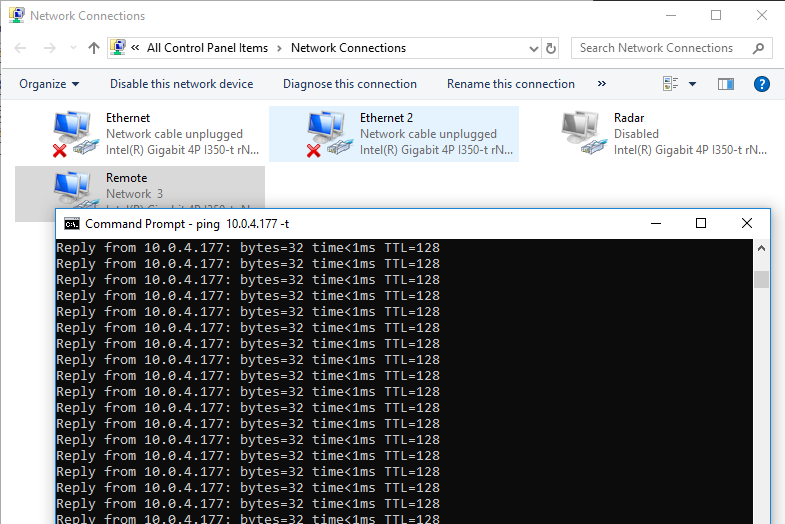Click the Radar 'Disabled' status text
The width and height of the screenshot is (785, 524).
point(636,134)
